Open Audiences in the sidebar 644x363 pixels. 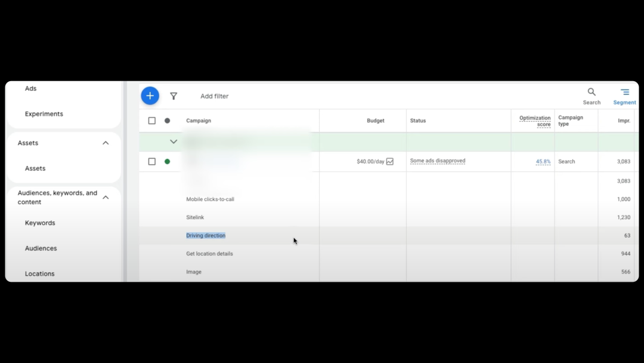coord(41,248)
